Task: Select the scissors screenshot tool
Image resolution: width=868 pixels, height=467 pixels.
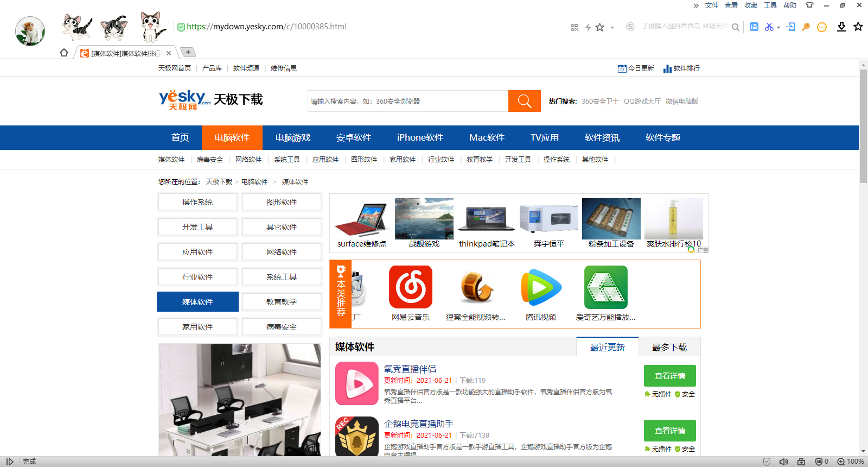Action: [x=769, y=27]
